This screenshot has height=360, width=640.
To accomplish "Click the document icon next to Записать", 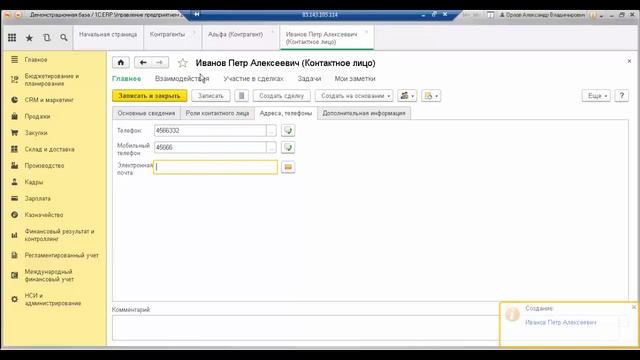I will [241, 96].
